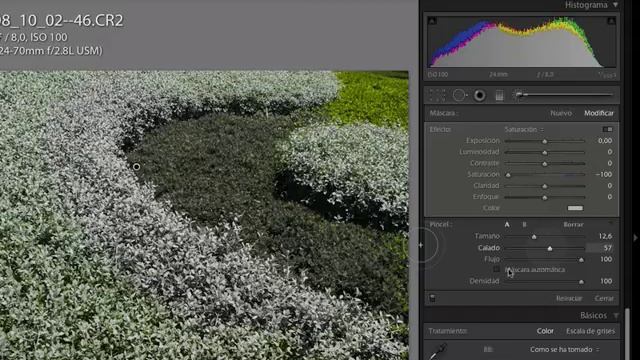Click the right panel collapse arrow
Screen dimensions: 640x360
pyautogui.click(x=635, y=238)
